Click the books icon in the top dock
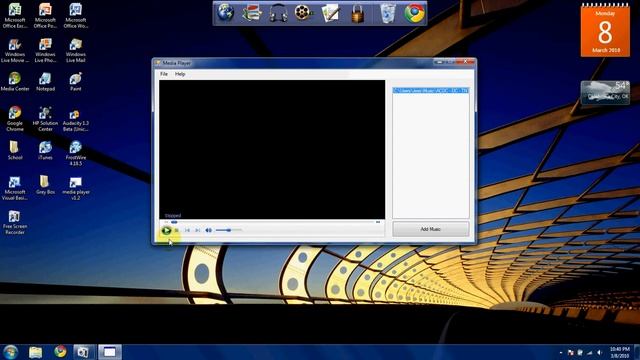The image size is (640, 360). coord(251,13)
